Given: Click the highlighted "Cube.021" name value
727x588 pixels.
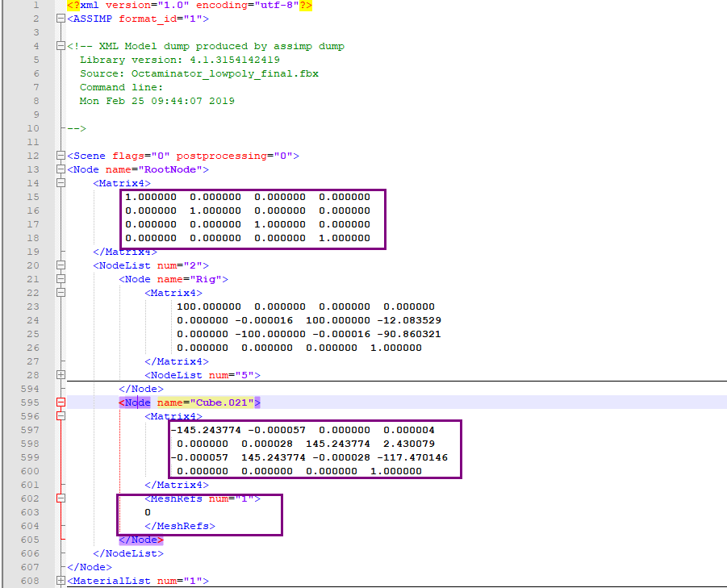Looking at the screenshot, I should (x=222, y=402).
